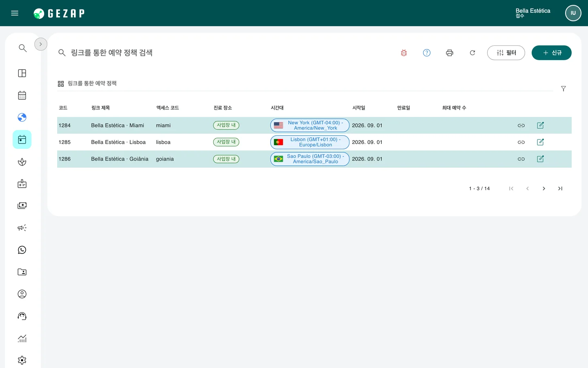Create a new policy with 신규 button
The height and width of the screenshot is (368, 588).
click(552, 53)
